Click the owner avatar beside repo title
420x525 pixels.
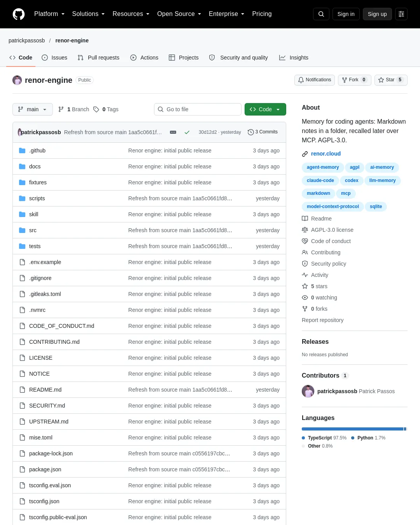17,80
